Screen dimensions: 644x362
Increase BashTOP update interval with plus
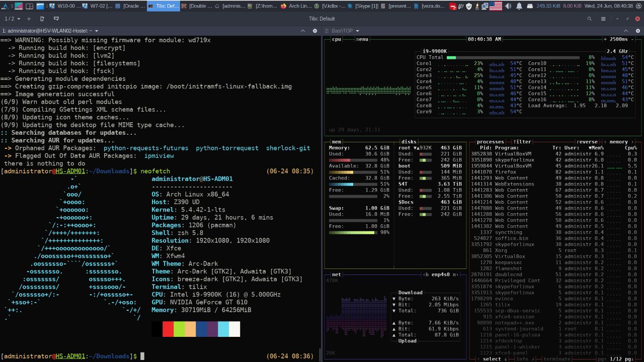[606, 39]
